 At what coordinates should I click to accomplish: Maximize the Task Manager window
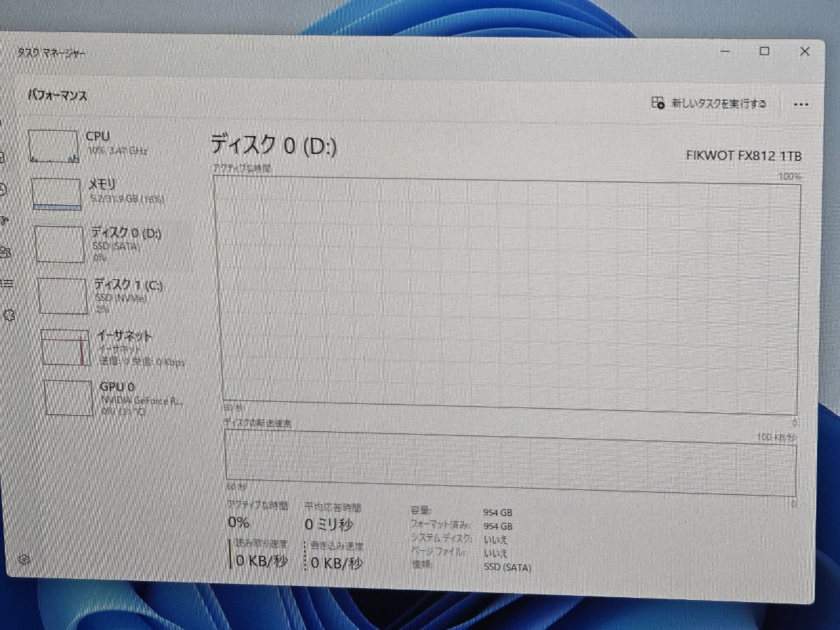click(x=765, y=51)
